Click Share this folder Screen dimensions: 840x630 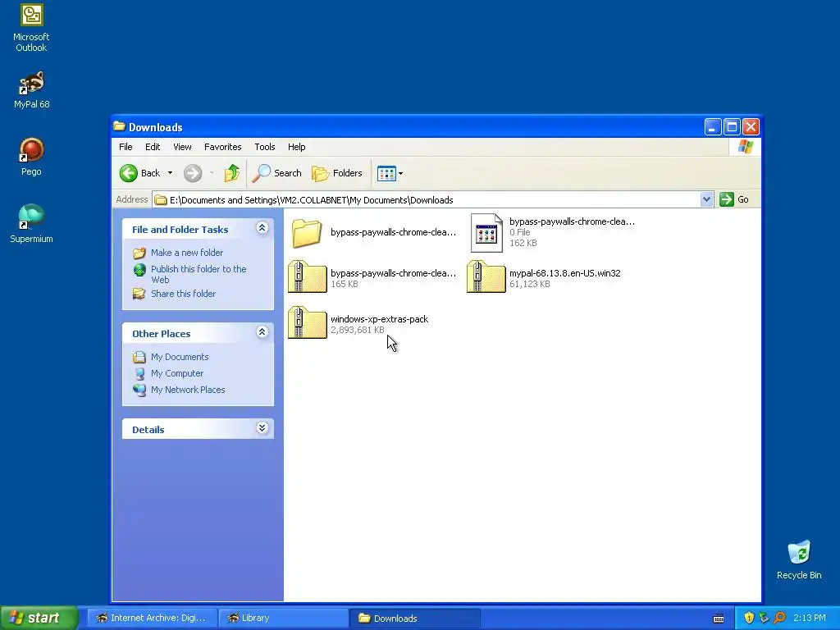coord(183,294)
